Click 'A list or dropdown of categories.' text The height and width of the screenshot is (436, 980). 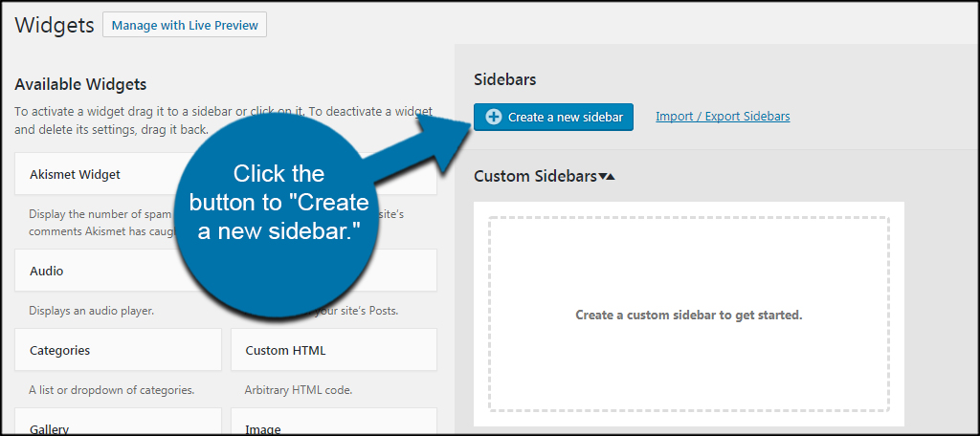click(112, 390)
